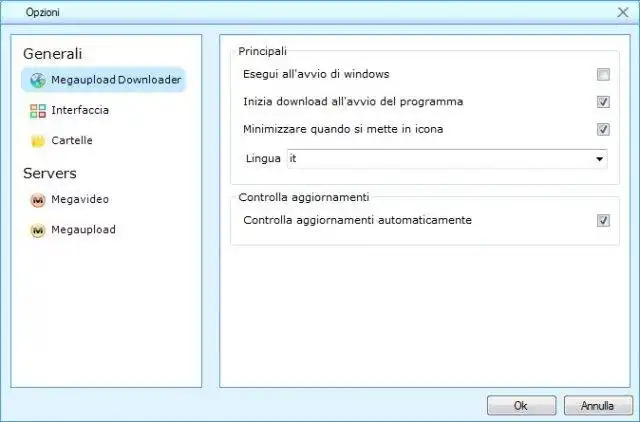
Task: Enable Esegui all'avvio di windows checkbox
Action: tap(603, 75)
